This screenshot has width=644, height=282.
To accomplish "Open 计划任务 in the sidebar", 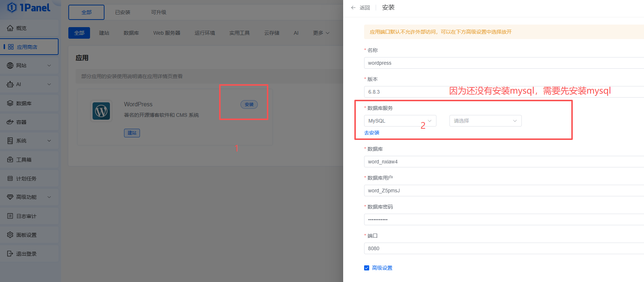I will click(x=29, y=178).
